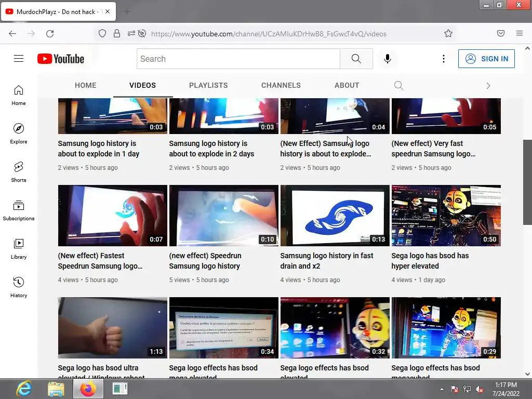Toggle the YouTube guide hamburger menu
This screenshot has height=399, width=532.
point(19,59)
